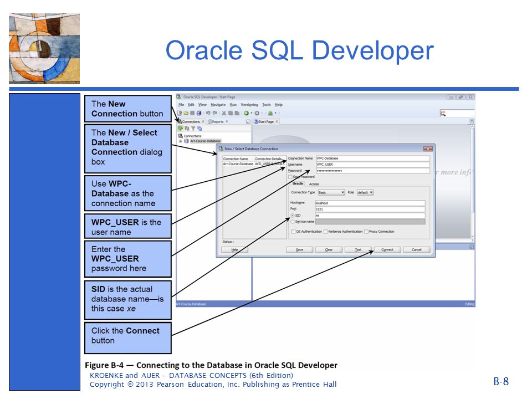Select the Service name radio button
The image size is (532, 399).
coord(293,222)
